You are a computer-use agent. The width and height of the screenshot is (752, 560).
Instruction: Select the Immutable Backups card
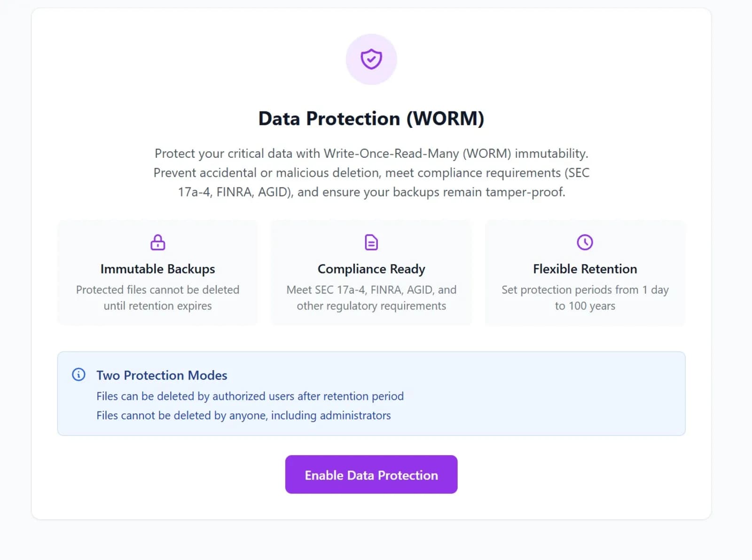157,272
